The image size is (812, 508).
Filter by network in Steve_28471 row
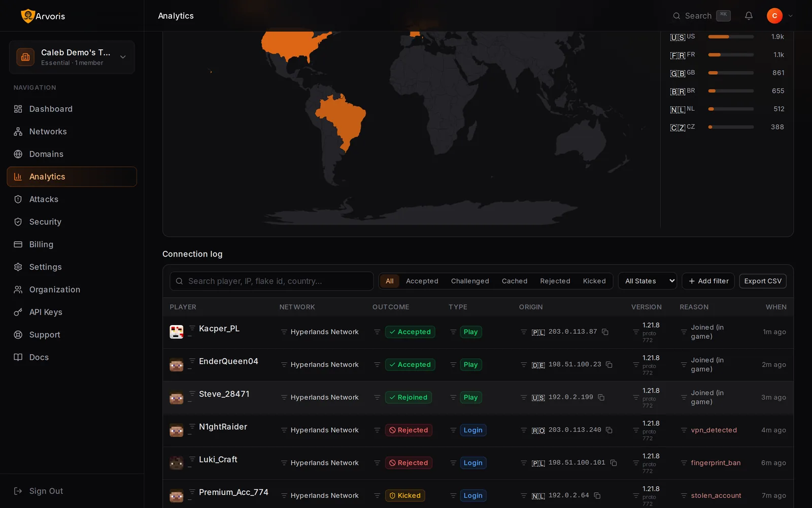tap(284, 397)
